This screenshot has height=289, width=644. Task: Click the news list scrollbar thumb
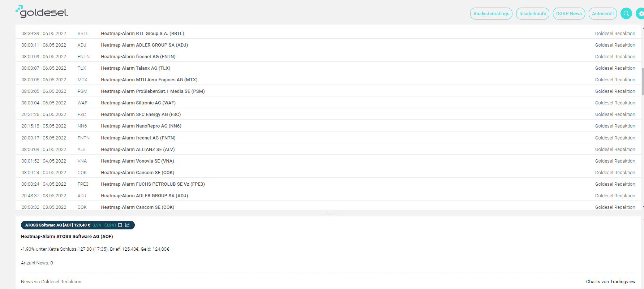(x=642, y=81)
